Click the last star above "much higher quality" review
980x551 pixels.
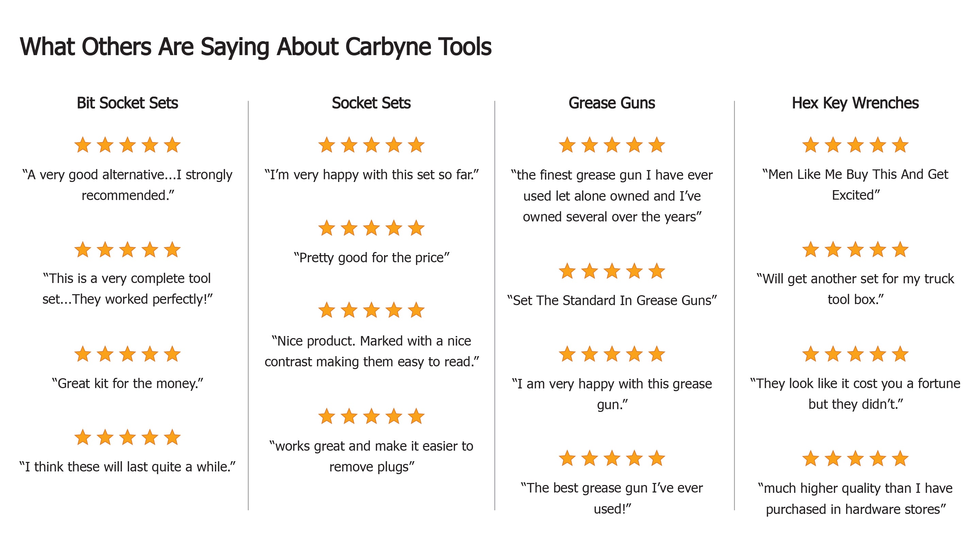pos(900,458)
